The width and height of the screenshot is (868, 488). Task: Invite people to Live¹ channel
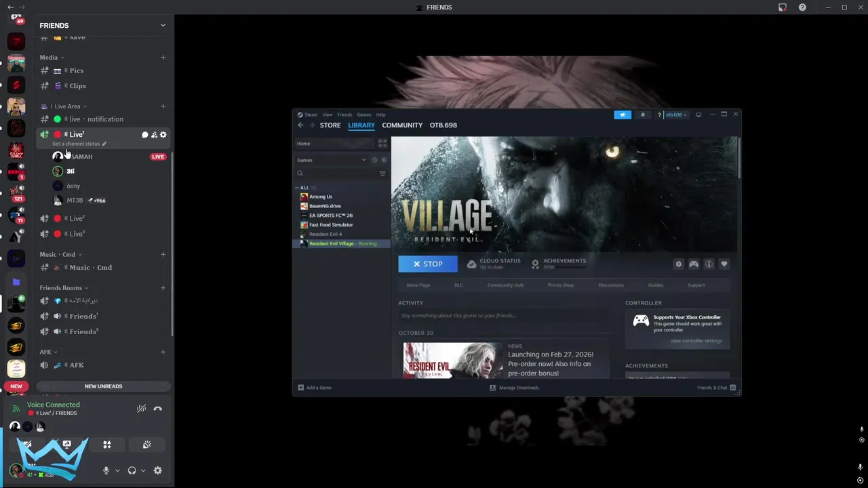154,135
